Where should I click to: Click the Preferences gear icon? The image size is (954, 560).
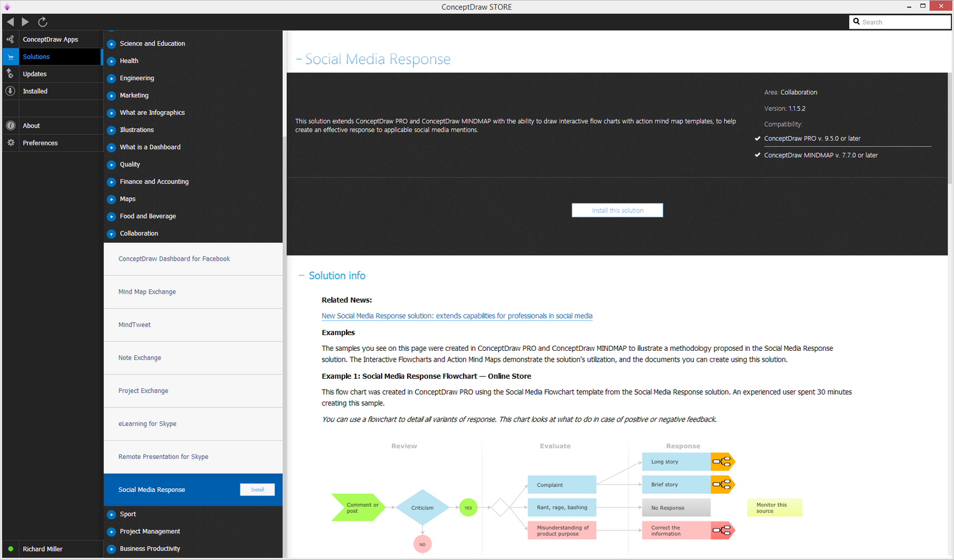pos(10,143)
